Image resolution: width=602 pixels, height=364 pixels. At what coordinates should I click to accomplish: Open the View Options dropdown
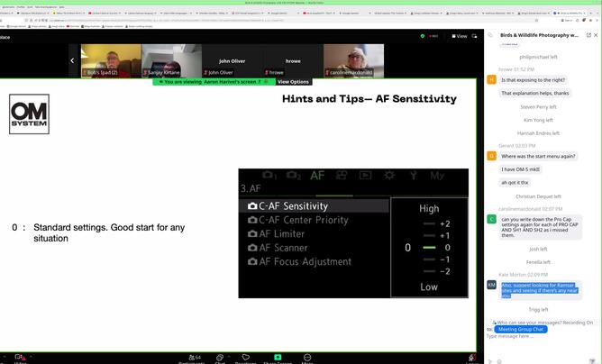[293, 81]
